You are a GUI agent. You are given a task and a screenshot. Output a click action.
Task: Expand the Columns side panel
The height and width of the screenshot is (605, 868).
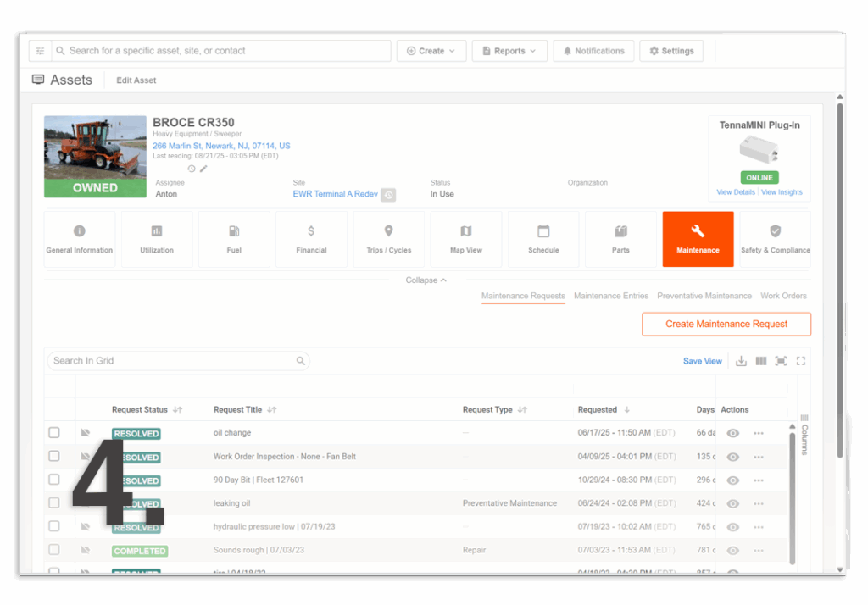click(804, 436)
